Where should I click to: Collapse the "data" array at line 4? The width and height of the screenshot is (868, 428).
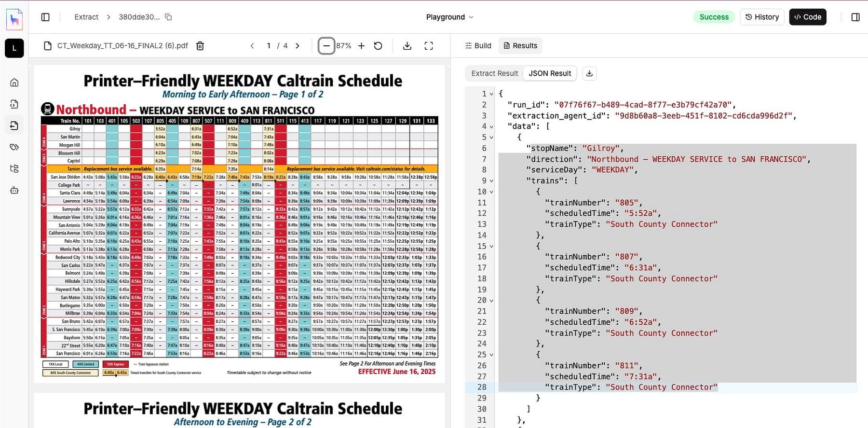491,126
